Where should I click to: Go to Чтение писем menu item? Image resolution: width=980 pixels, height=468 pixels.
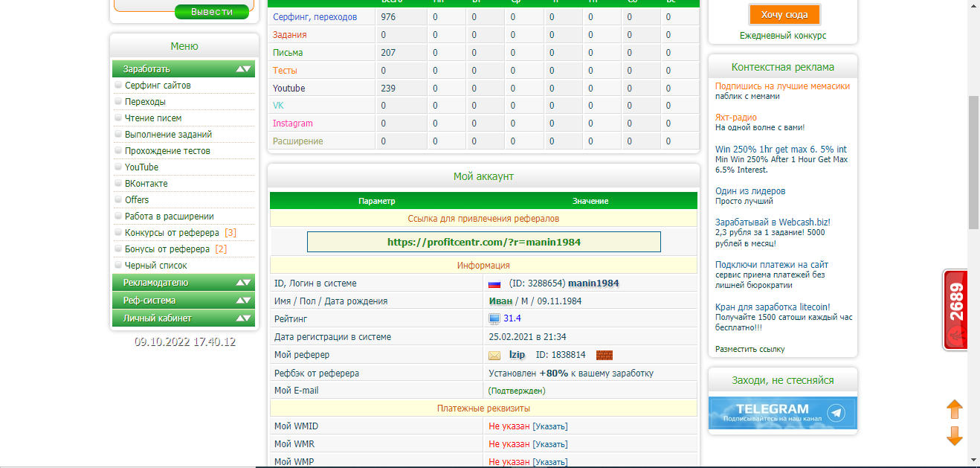point(153,118)
